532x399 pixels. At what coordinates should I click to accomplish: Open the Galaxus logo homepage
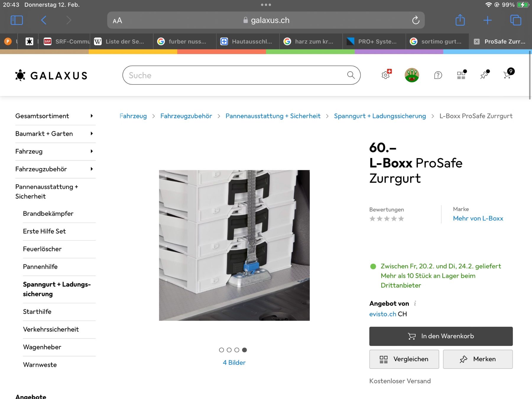(x=51, y=75)
